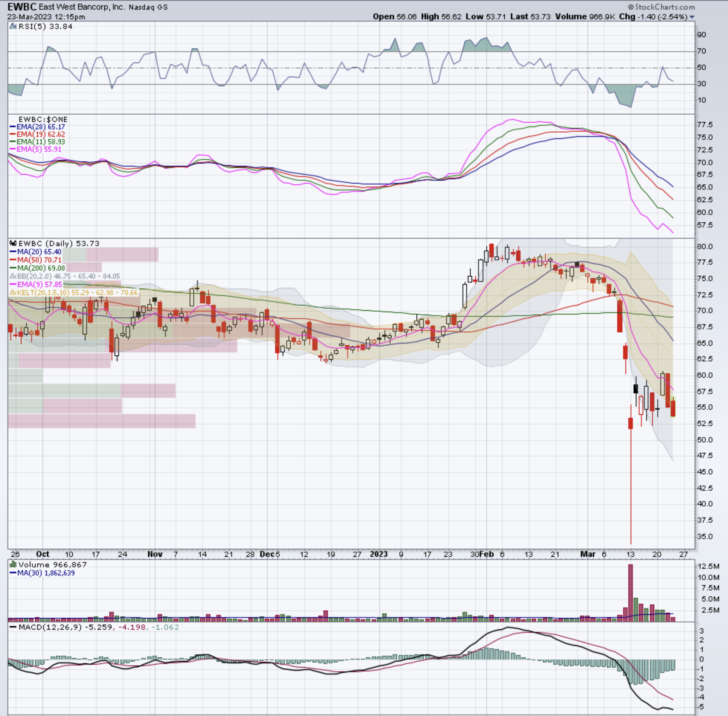This screenshot has height=716, width=728.
Task: Click the 35.0 price axis label
Action: (705, 536)
